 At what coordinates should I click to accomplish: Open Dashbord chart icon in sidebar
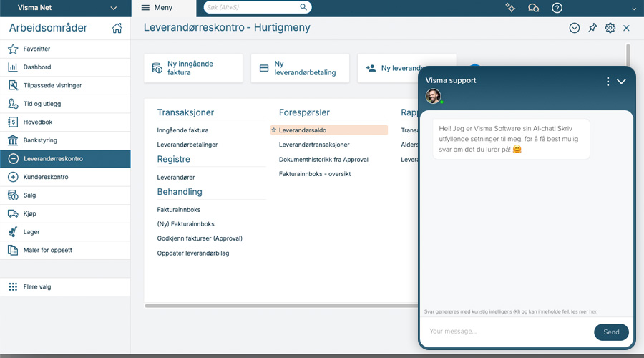13,67
